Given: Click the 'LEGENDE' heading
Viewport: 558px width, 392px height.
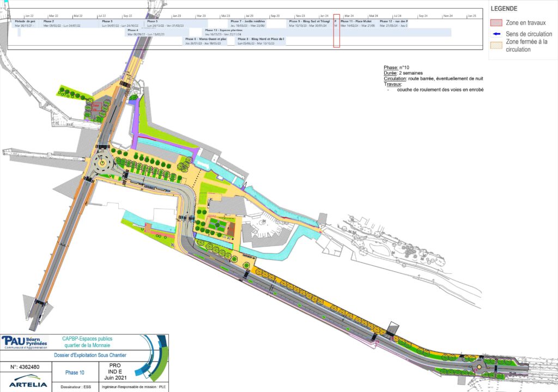Looking at the screenshot, I should [505, 9].
